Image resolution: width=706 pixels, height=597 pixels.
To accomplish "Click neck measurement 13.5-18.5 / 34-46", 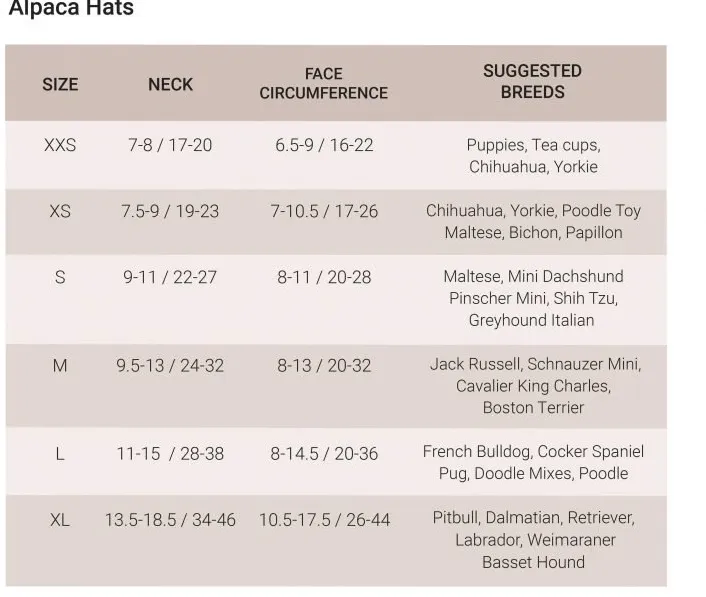I will pyautogui.click(x=170, y=520).
